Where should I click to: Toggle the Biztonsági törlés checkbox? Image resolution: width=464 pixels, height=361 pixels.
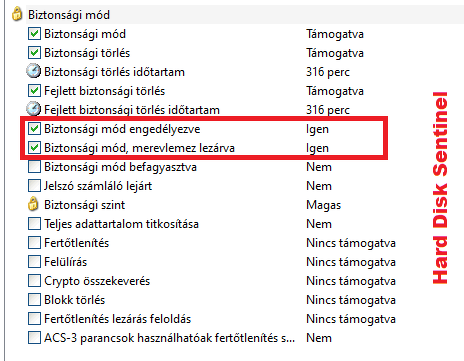point(34,53)
